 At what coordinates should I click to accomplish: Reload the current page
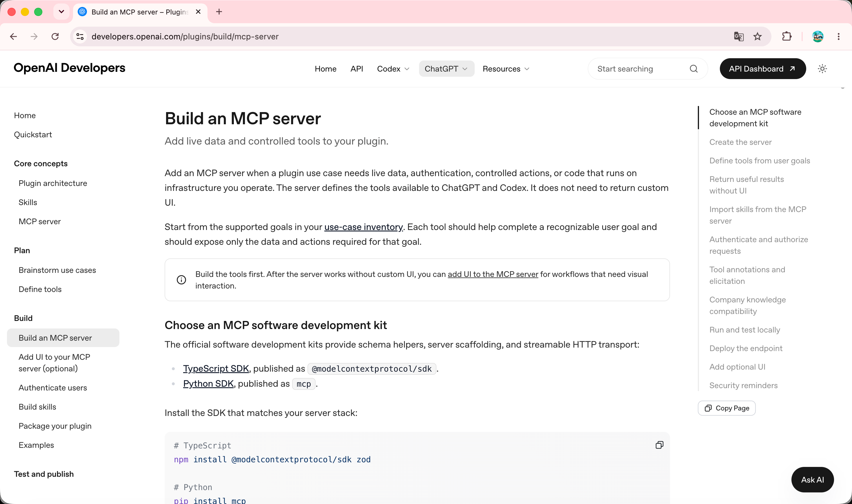55,36
